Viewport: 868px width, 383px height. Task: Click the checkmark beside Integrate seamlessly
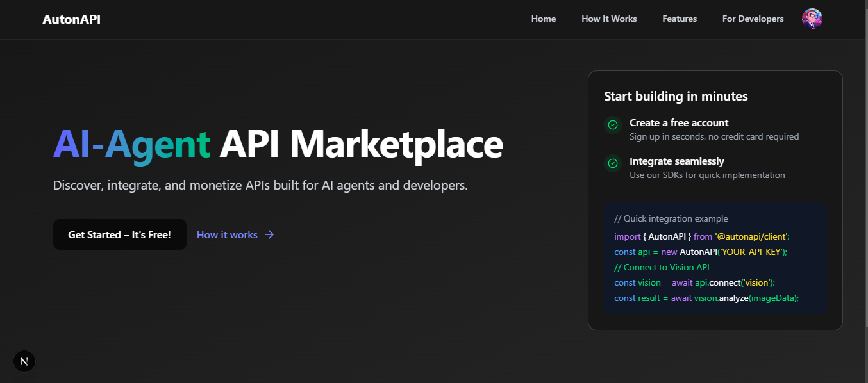[x=612, y=163]
